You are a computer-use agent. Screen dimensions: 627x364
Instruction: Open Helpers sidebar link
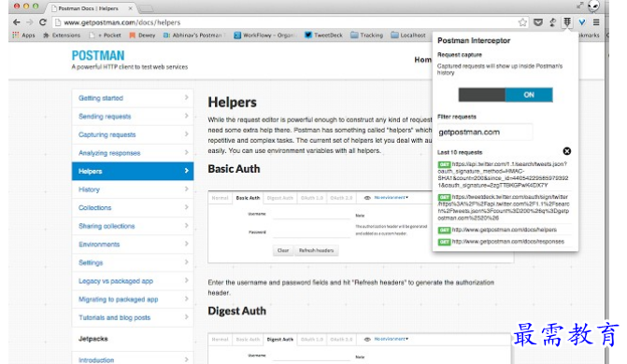click(x=133, y=171)
